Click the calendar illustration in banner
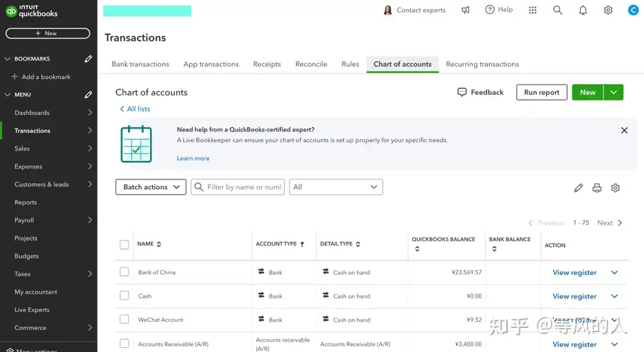644x352 pixels. (x=136, y=144)
